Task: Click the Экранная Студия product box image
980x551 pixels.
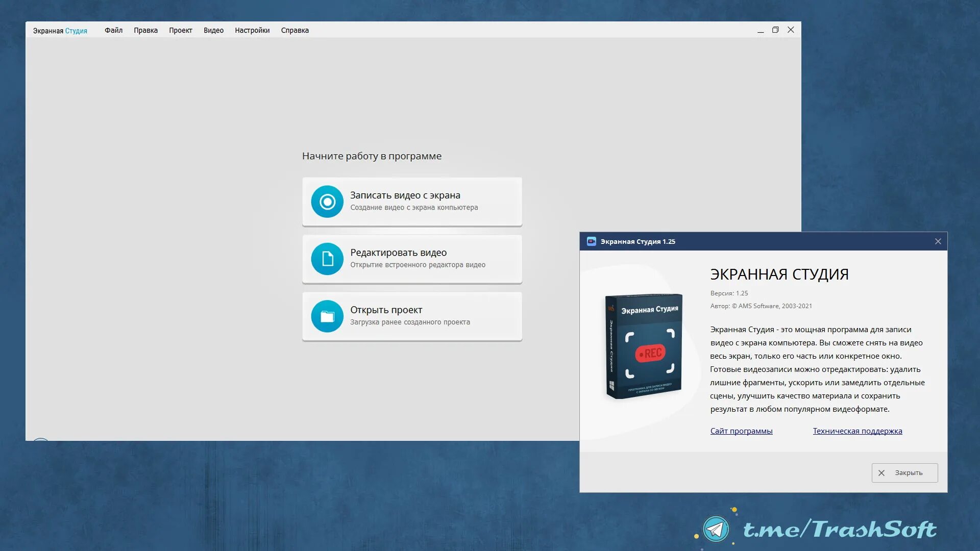Action: coord(644,346)
